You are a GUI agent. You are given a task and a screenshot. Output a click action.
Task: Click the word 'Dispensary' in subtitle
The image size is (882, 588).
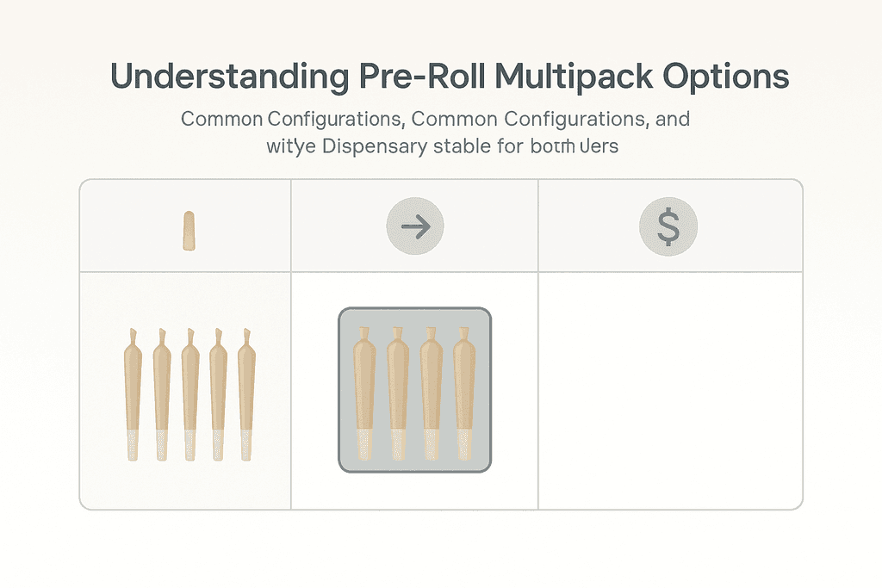pyautogui.click(x=374, y=146)
